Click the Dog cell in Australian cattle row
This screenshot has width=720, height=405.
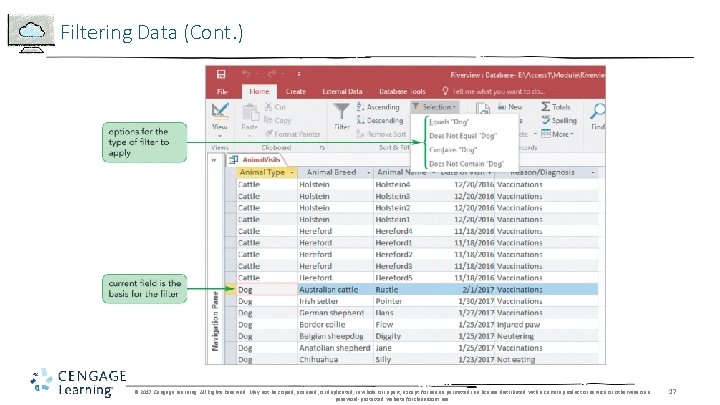click(x=267, y=290)
